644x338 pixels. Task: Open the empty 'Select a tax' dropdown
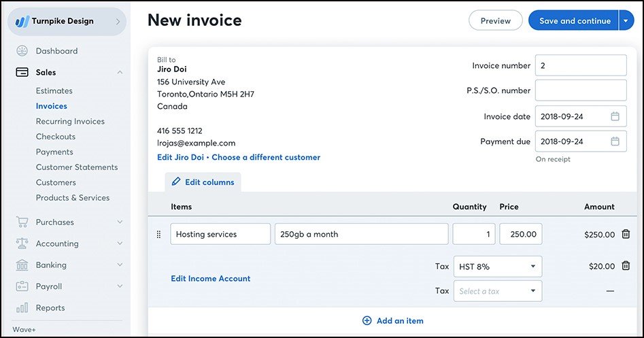[x=497, y=291]
